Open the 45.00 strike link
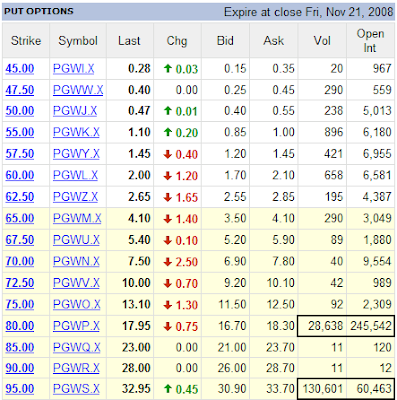This screenshot has height=400, width=397. (x=20, y=69)
